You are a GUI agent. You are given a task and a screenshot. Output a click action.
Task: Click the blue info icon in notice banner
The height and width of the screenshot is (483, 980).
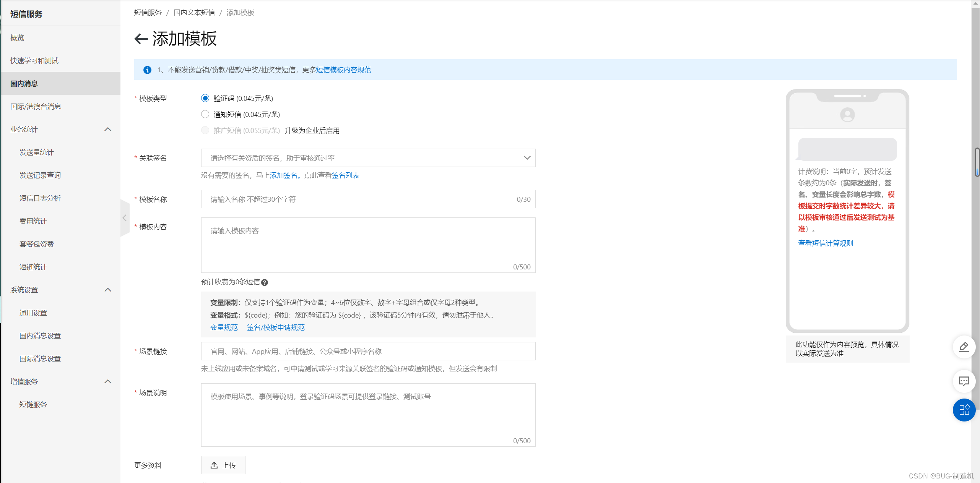(x=147, y=70)
